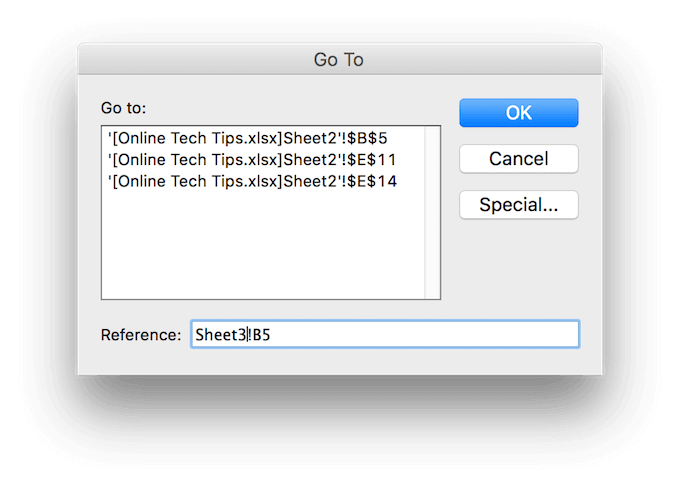Place cursor after "B5" in Reference field
Screen dimensions: 680x487
pyautogui.click(x=273, y=334)
